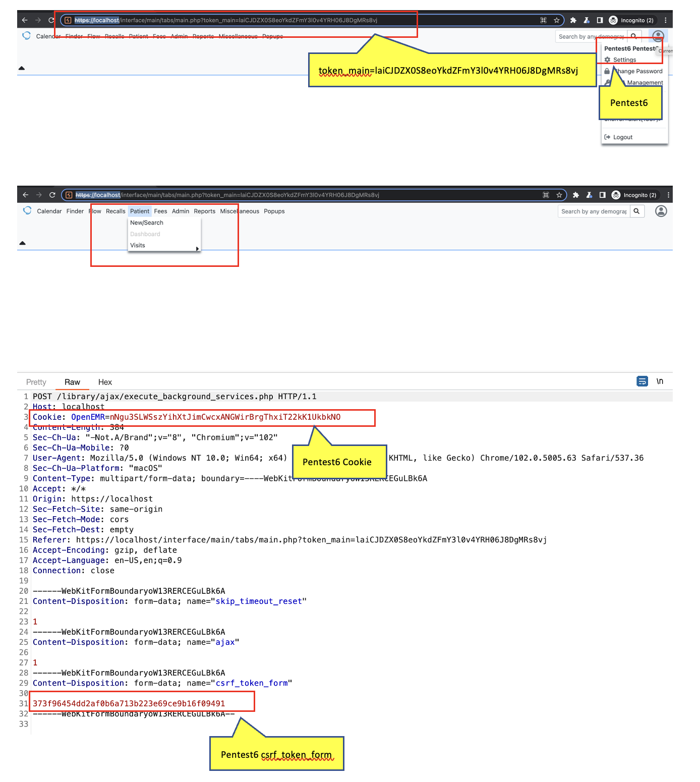Click Back arrow in browser with Pentest6 user menu
This screenshot has height=782, width=700.
click(25, 20)
